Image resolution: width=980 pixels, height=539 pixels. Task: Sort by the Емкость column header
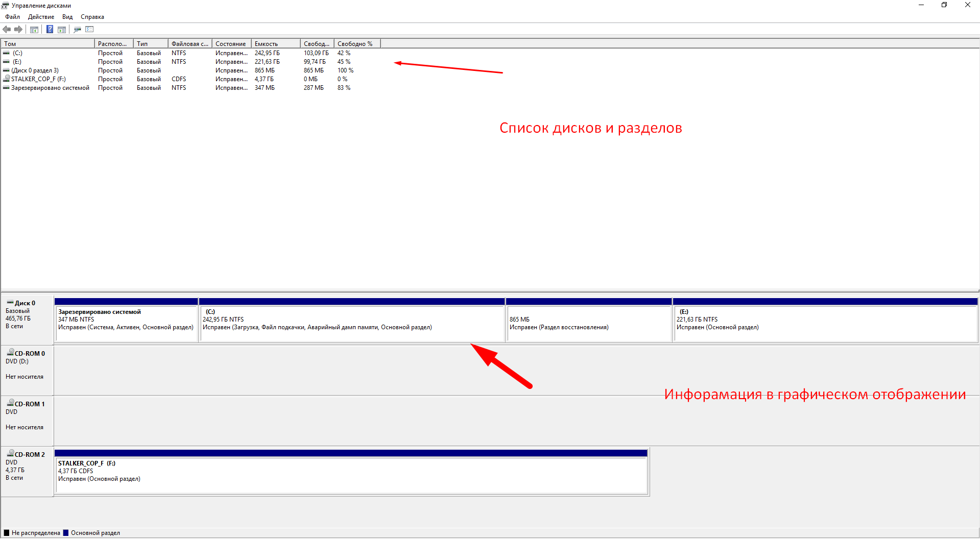pyautogui.click(x=276, y=44)
